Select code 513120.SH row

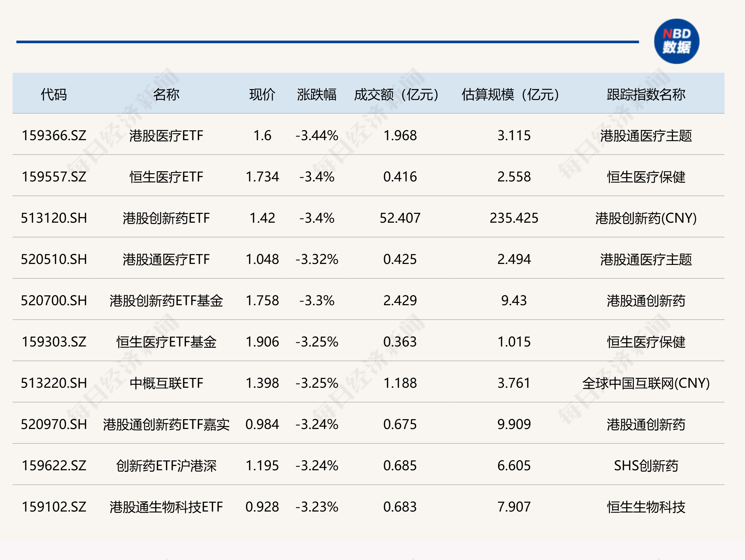click(54, 218)
